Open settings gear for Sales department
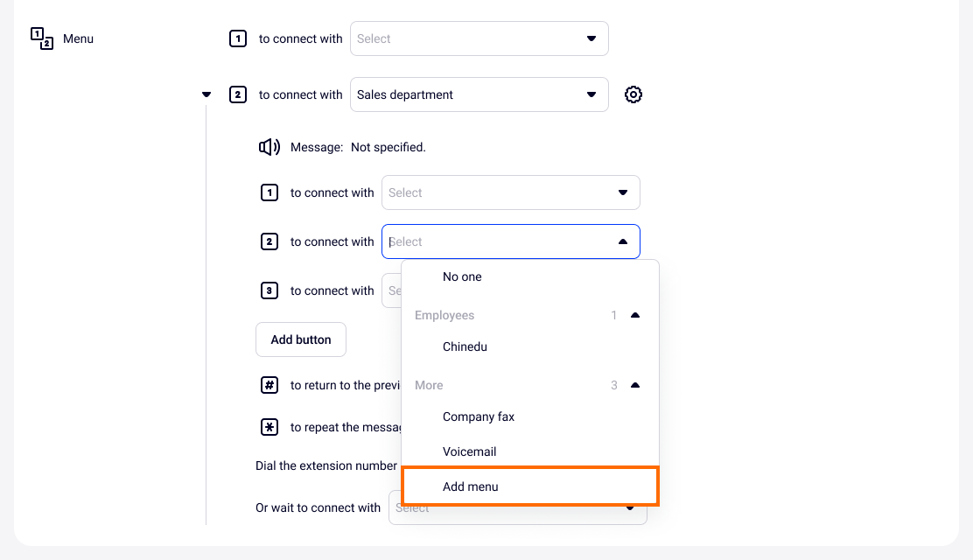The image size is (973, 560). pos(633,94)
